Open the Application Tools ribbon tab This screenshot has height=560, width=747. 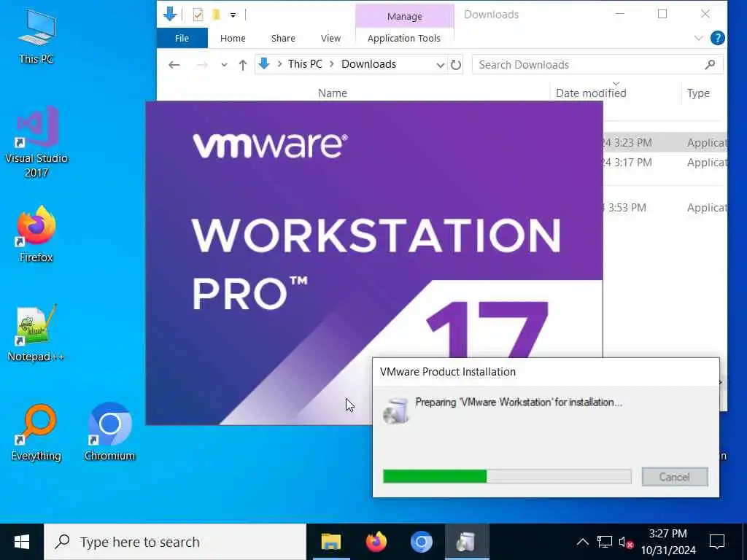point(404,38)
